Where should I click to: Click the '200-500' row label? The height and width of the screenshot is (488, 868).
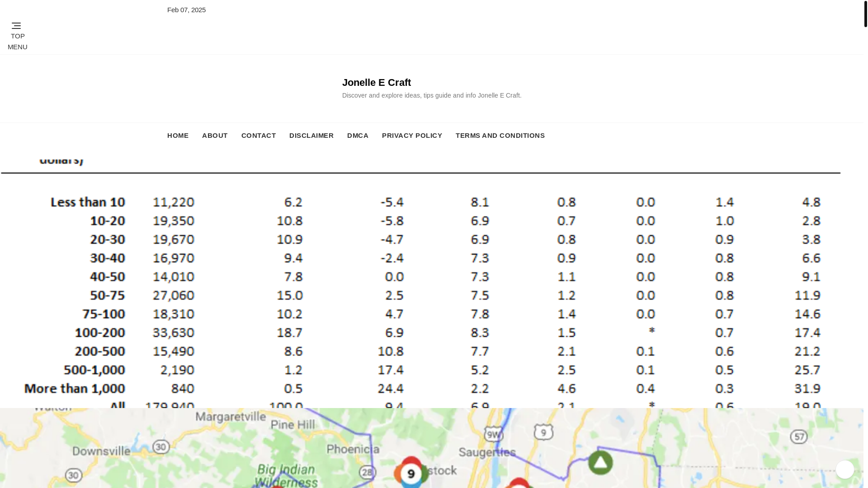coord(100,352)
